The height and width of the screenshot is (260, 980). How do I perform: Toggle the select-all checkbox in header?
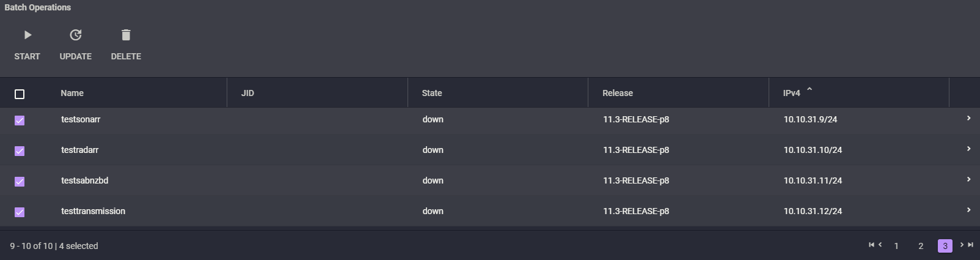pos(20,94)
